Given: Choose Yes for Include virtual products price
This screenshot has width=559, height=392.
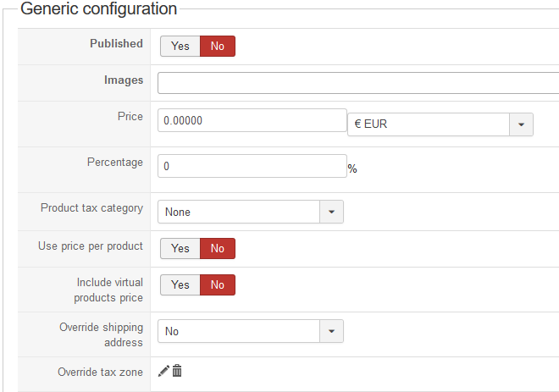Looking at the screenshot, I should (180, 284).
